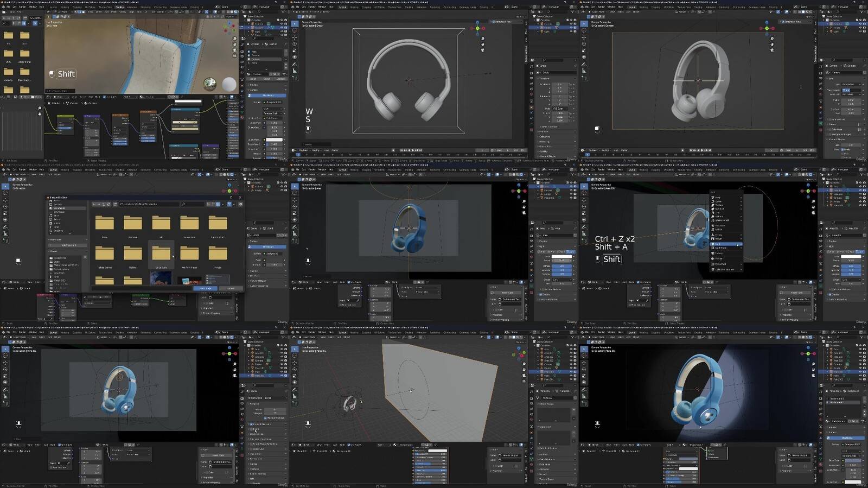The image size is (868, 488).
Task: Adjust Specular slider in Add-menu frame light properties
Action: [x=851, y=270]
